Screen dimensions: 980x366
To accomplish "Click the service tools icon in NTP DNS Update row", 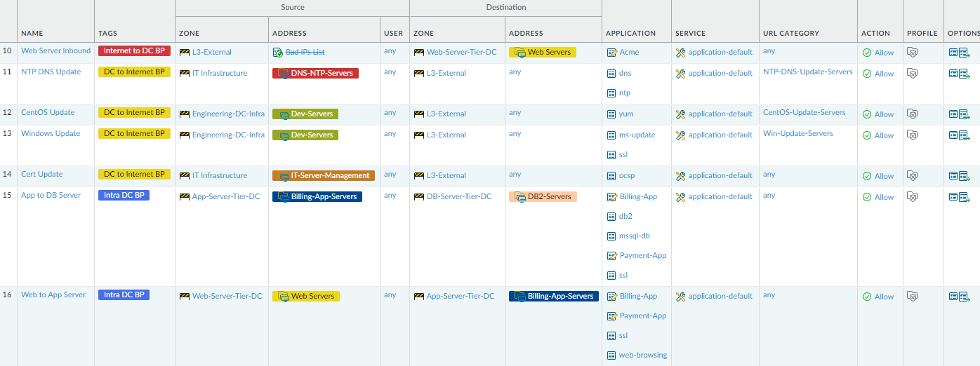I will (680, 74).
